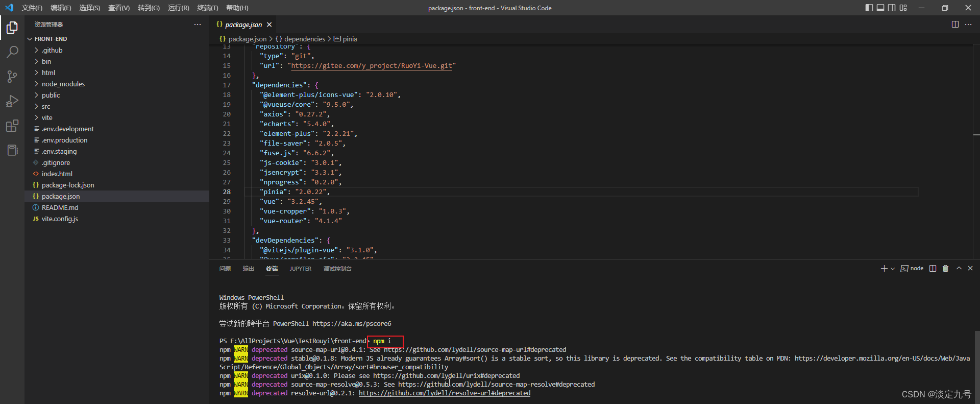Open the .env.staging file
Viewport: 980px width, 404px height.
click(x=117, y=151)
